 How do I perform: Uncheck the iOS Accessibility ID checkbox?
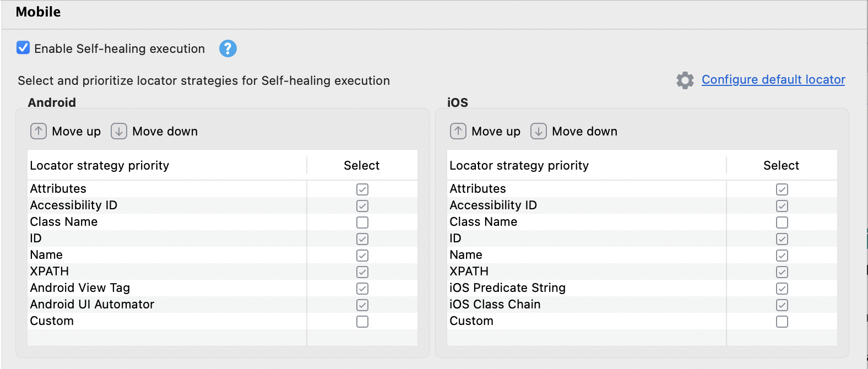point(782,206)
